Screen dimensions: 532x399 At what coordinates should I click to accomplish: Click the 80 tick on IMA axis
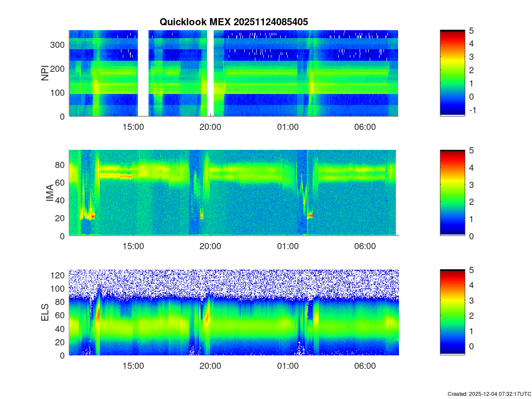(x=60, y=165)
